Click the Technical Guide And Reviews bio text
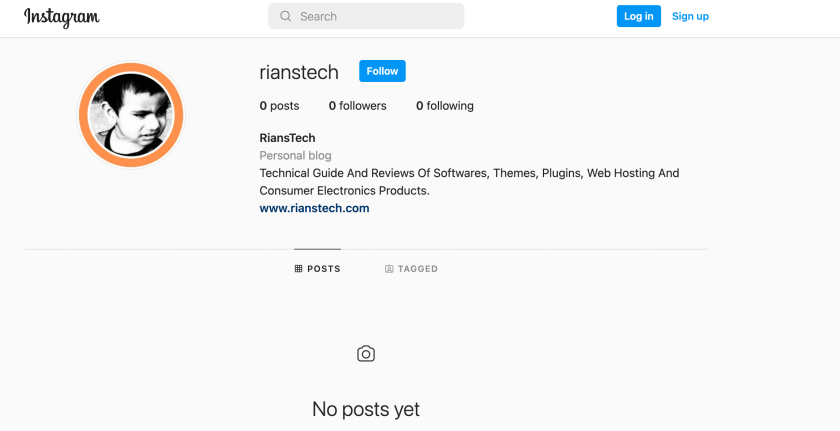Screen dimensions: 840x431 pos(469,182)
